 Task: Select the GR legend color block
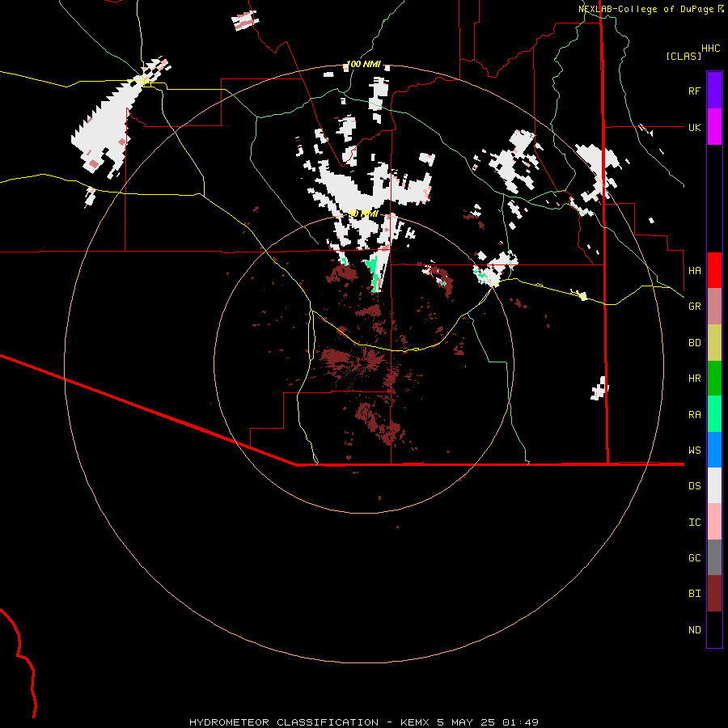[714, 307]
